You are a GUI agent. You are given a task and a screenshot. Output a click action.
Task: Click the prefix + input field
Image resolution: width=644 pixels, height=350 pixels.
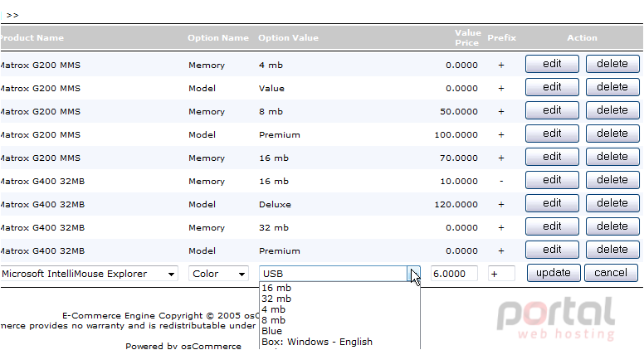[501, 274]
